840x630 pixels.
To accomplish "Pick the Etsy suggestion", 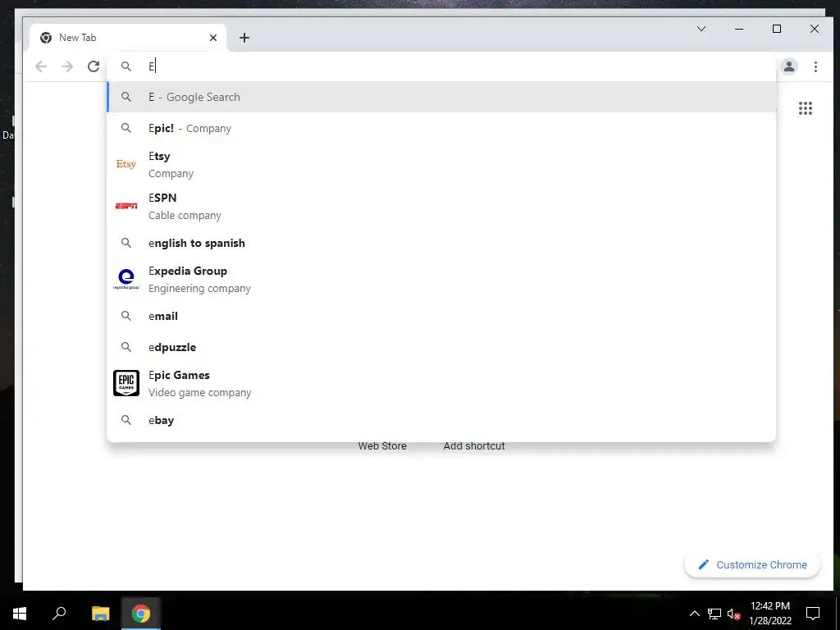I will pos(441,164).
